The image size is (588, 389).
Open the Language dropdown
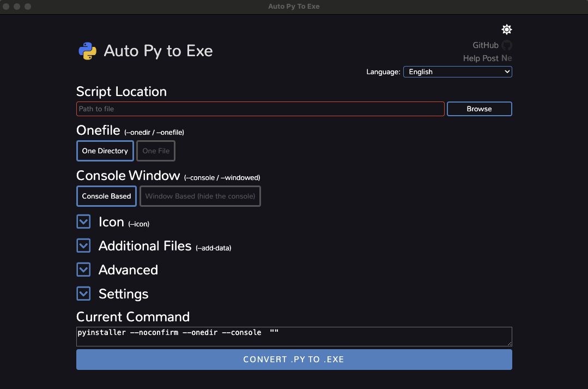pos(457,71)
